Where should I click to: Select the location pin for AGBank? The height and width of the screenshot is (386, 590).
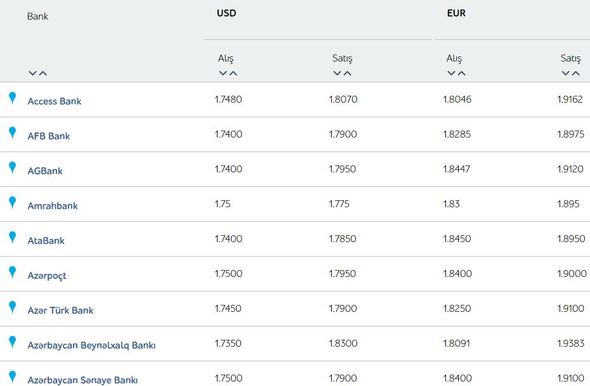(12, 167)
